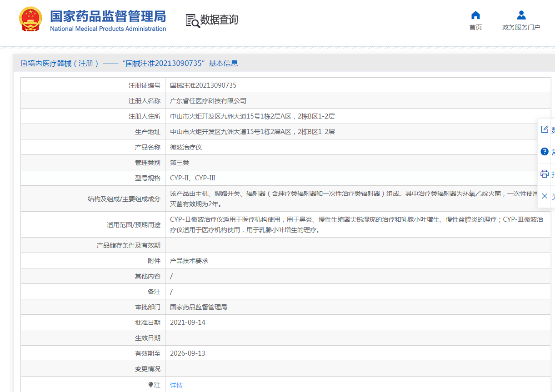Click 产品技术要求 in the 附件 row
This screenshot has height=392, width=555.
(x=189, y=261)
